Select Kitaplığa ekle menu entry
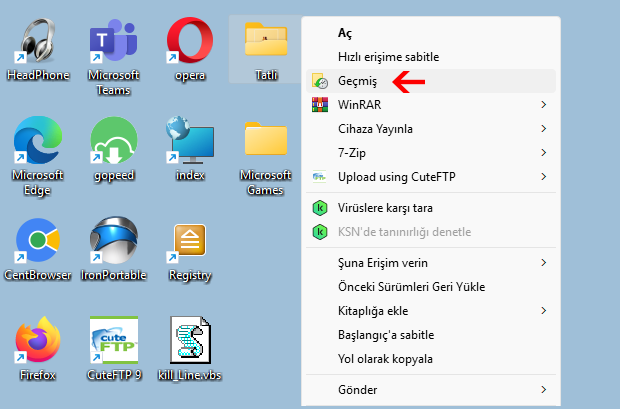This screenshot has width=620, height=409. 431,311
